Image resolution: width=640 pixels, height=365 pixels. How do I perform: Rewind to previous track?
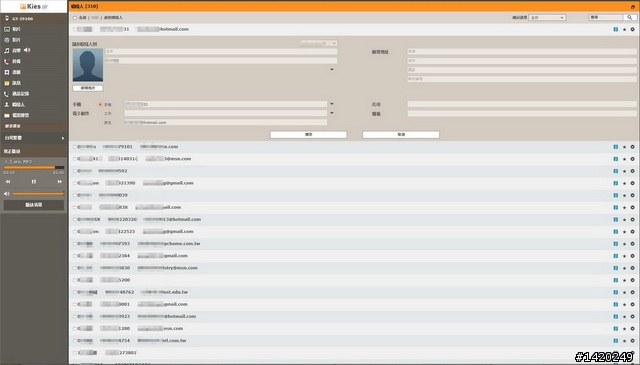(x=8, y=182)
